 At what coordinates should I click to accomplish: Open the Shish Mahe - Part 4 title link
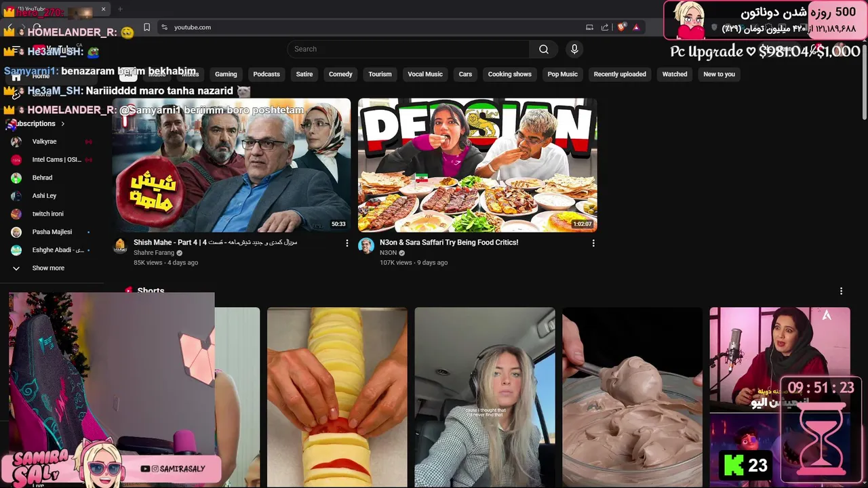coord(215,242)
